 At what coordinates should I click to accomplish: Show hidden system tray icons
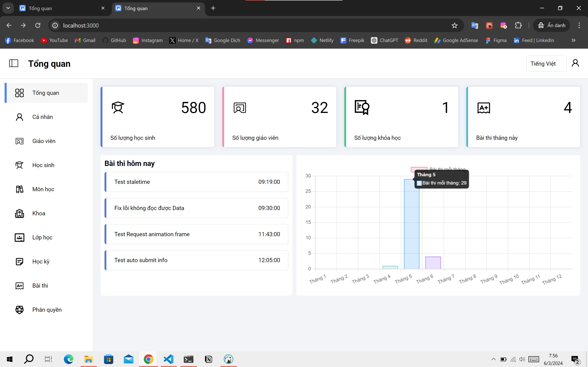(493, 359)
